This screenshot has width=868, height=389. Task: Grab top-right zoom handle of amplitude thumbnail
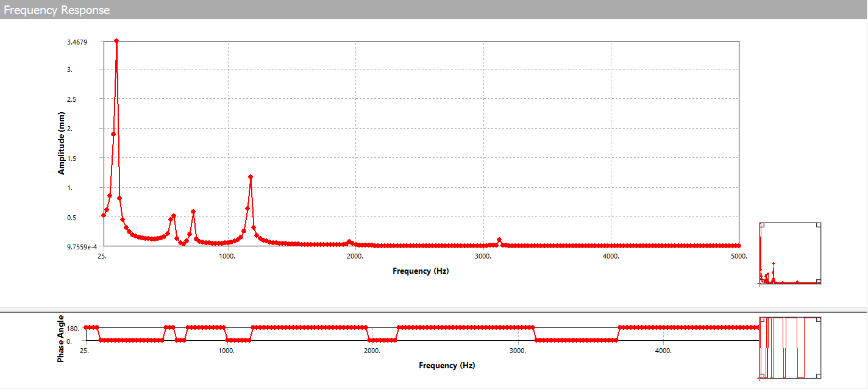tap(819, 225)
